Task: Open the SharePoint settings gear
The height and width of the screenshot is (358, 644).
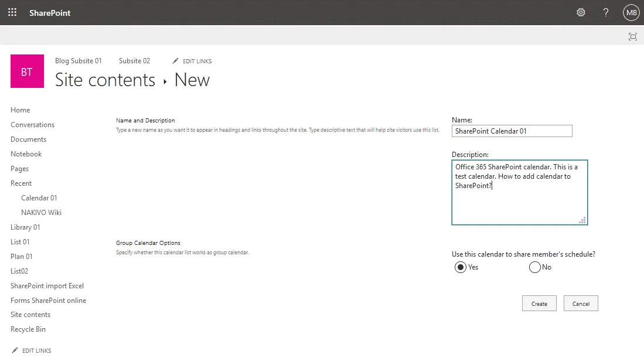Action: [581, 12]
